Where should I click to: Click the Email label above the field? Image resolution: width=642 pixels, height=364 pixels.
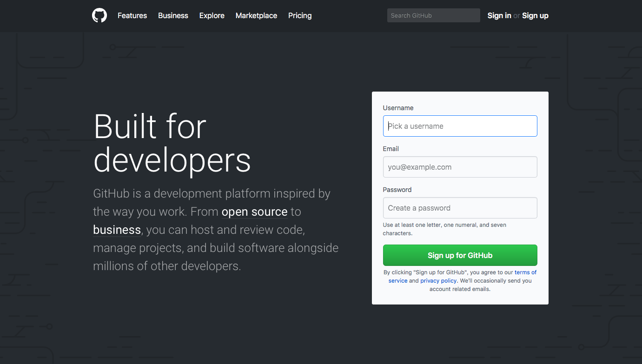pos(391,149)
